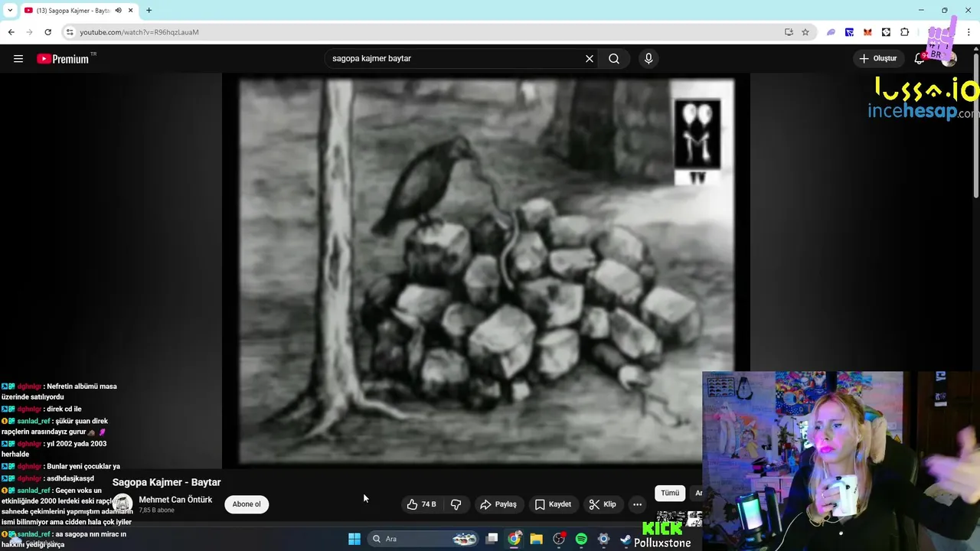This screenshot has width=980, height=551.
Task: Play or pause the Baytar video
Action: [486, 272]
